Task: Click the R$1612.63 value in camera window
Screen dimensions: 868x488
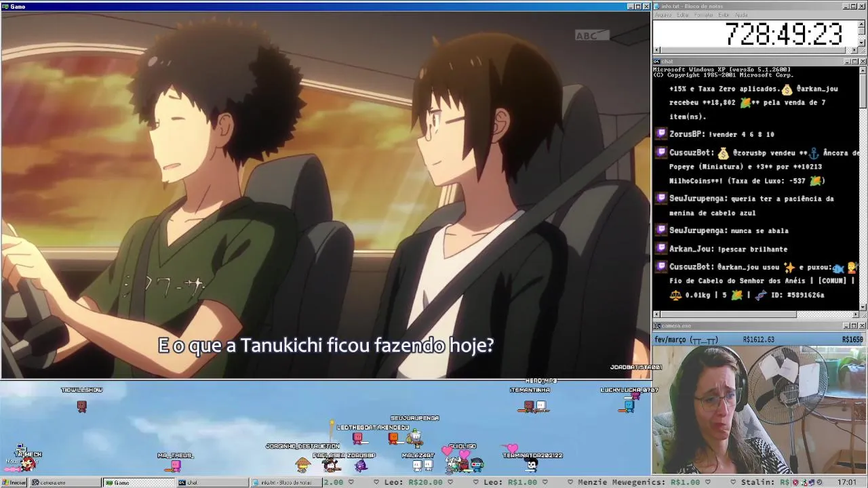Action: [x=759, y=340]
